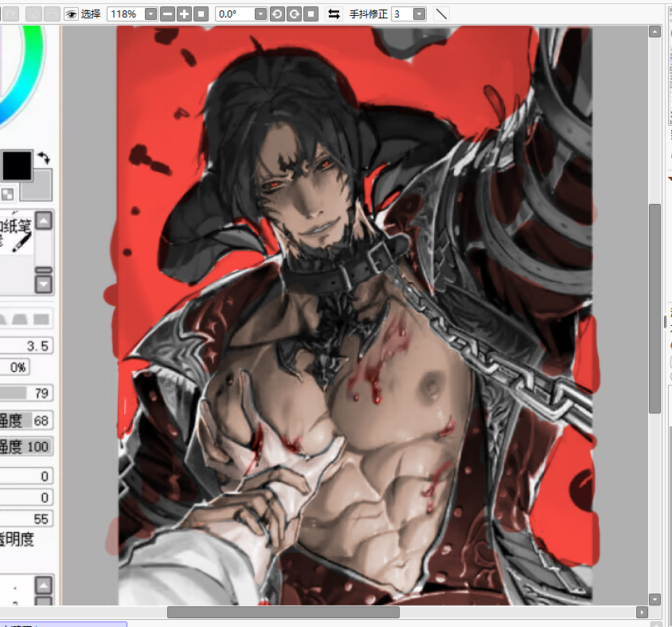Screen dimensions: 672x627
Task: Flip the canvas view horizontally
Action: click(334, 14)
